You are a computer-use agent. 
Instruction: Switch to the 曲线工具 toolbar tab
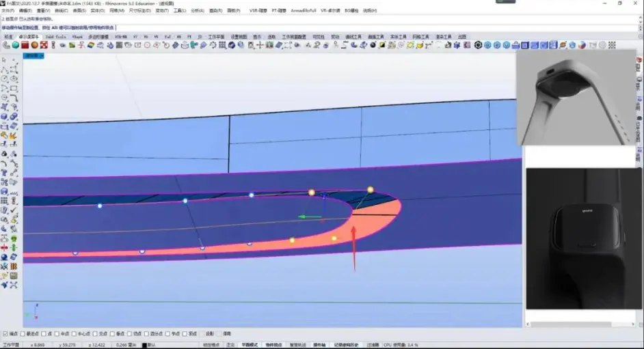click(353, 37)
